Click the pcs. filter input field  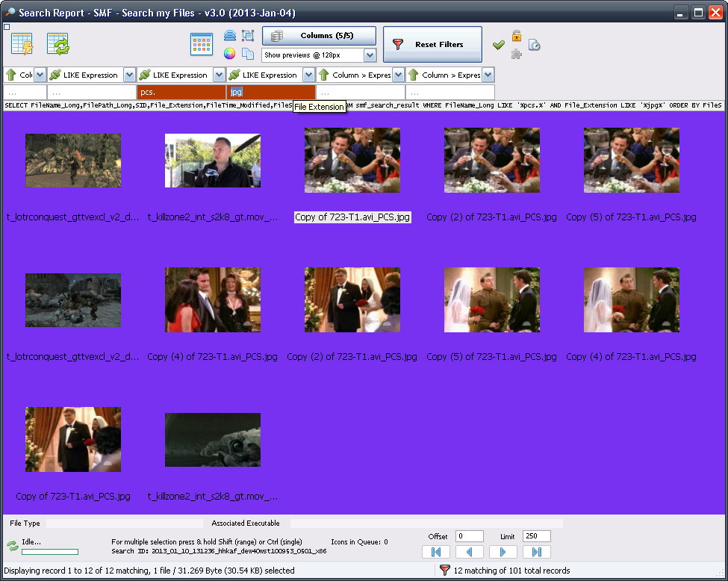tap(181, 92)
